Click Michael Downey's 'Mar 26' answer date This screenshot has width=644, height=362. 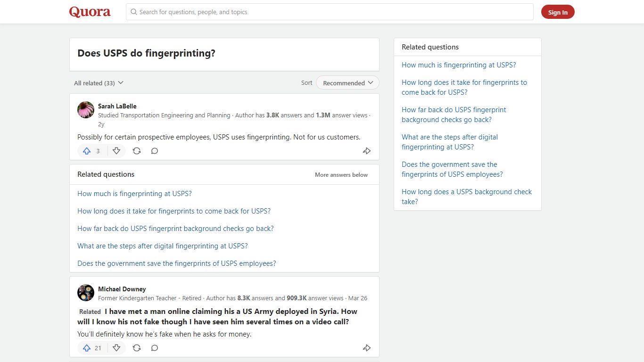coord(358,298)
